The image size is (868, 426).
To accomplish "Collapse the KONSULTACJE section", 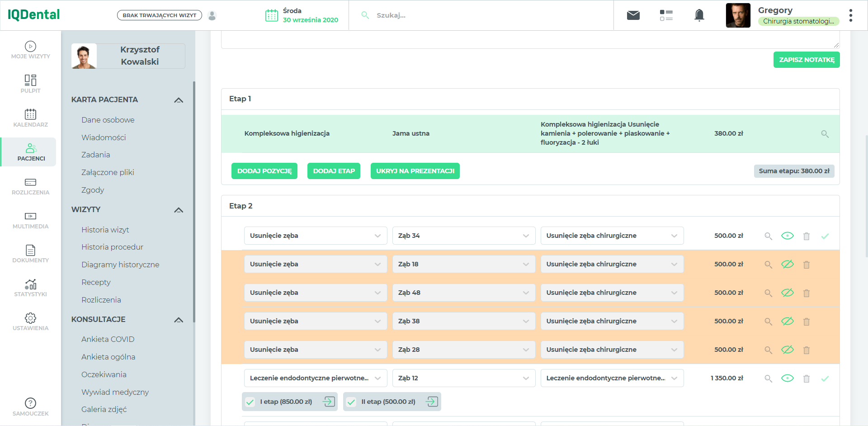I will coord(179,320).
